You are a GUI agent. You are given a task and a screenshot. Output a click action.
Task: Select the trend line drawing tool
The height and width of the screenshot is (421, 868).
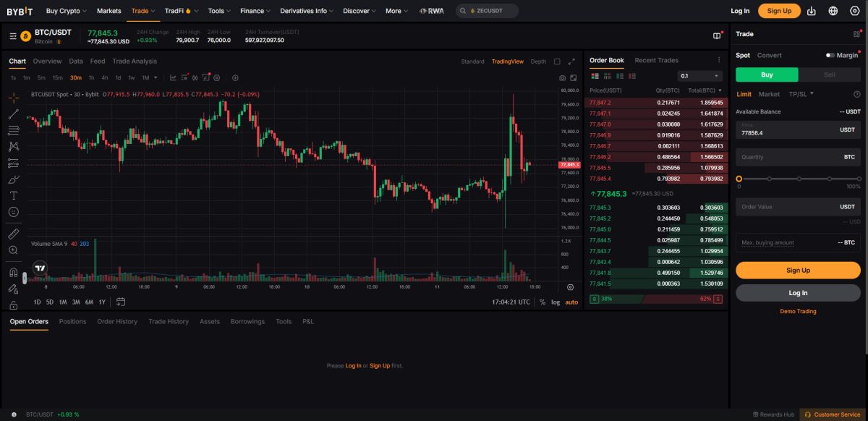coord(14,114)
